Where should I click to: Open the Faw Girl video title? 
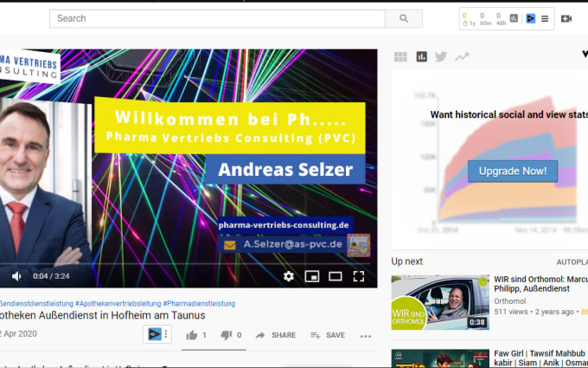coord(540,358)
